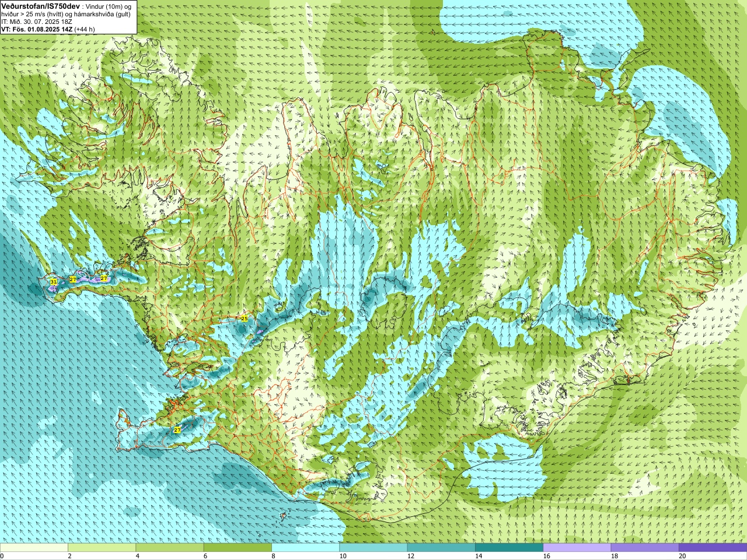Click the palest cream 0–2 m/s legend swatch

click(x=34, y=548)
